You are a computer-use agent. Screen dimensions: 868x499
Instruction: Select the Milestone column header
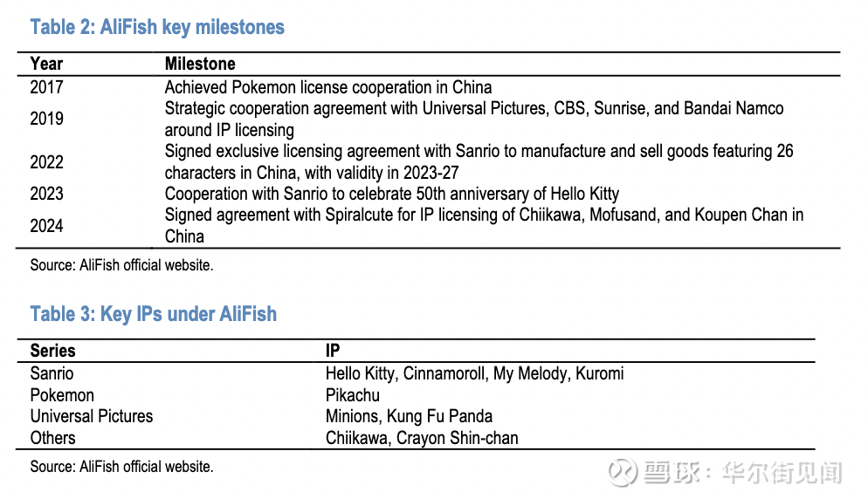point(200,64)
